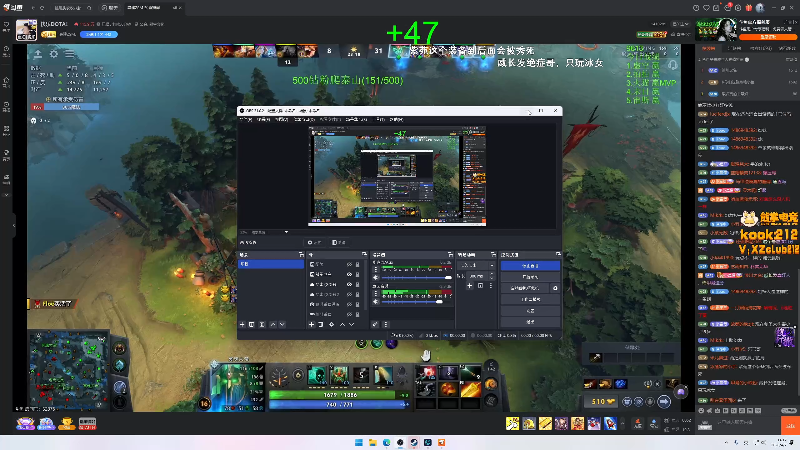Toggle lock on the top OBS source
800x450 pixels.
pyautogui.click(x=358, y=264)
